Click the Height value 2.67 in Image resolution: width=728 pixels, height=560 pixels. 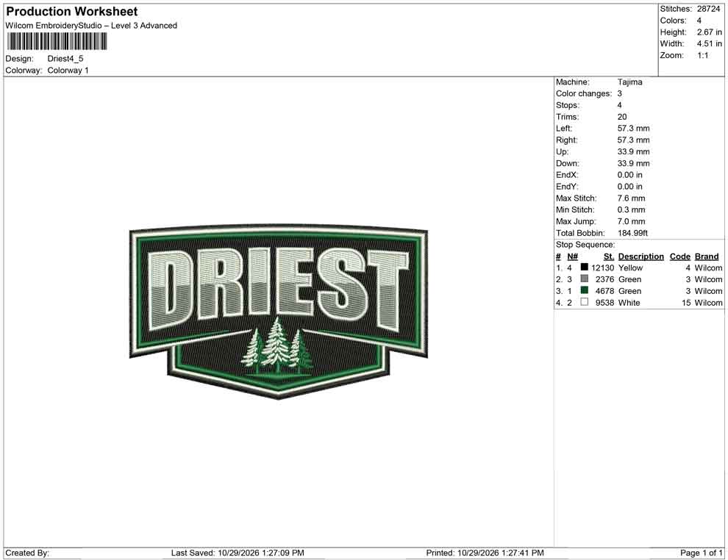pos(710,32)
